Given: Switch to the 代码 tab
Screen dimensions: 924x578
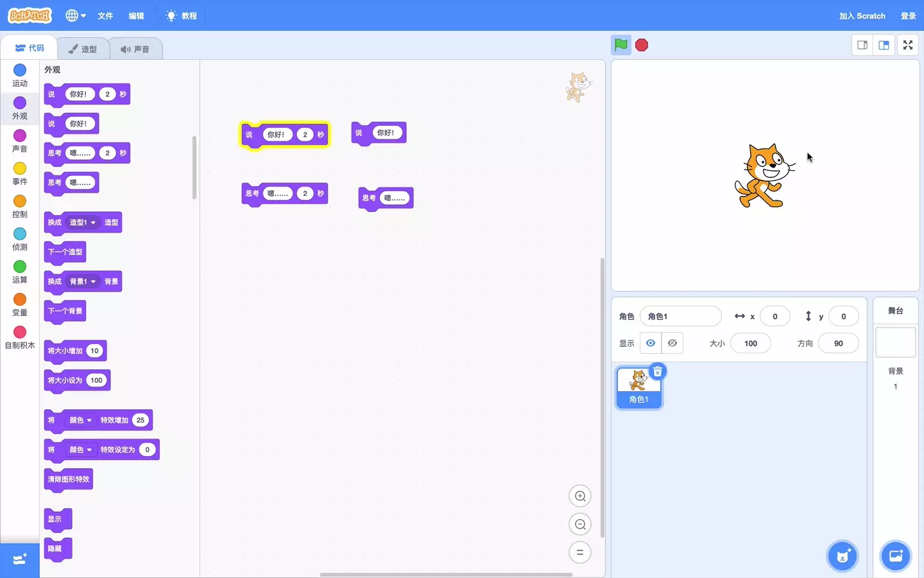Looking at the screenshot, I should tap(30, 48).
